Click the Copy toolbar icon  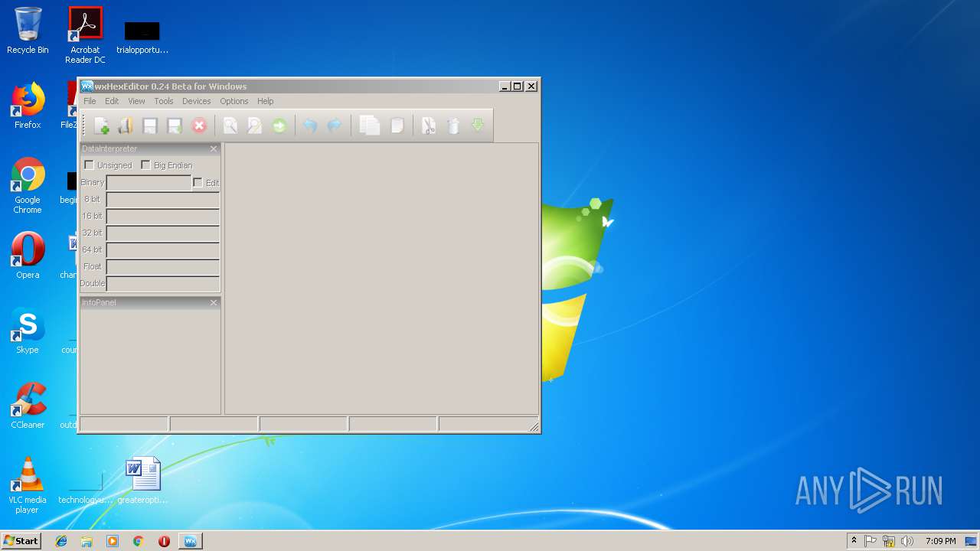coord(370,126)
